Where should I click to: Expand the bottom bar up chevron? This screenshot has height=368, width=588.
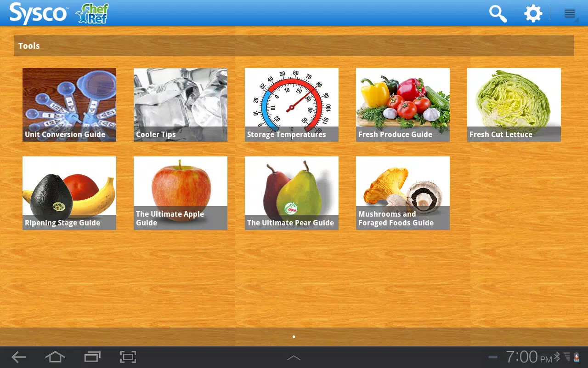click(294, 357)
